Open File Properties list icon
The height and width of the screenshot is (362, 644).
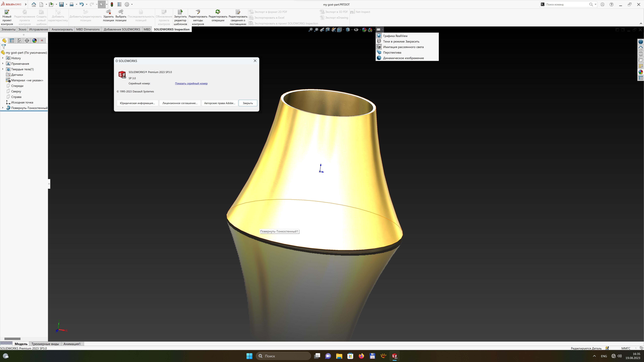tap(119, 5)
